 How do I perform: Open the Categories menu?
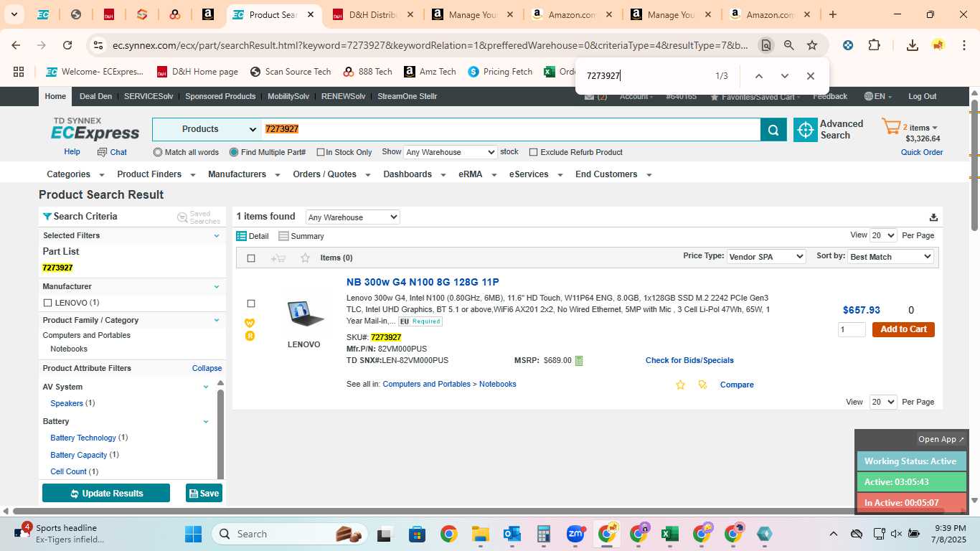click(x=75, y=174)
